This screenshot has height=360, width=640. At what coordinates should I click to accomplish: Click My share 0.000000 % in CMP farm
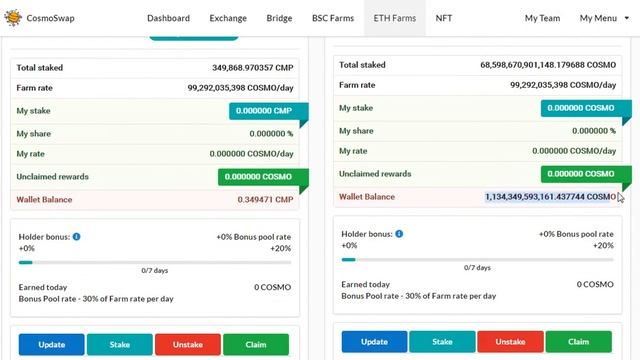pyautogui.click(x=271, y=133)
